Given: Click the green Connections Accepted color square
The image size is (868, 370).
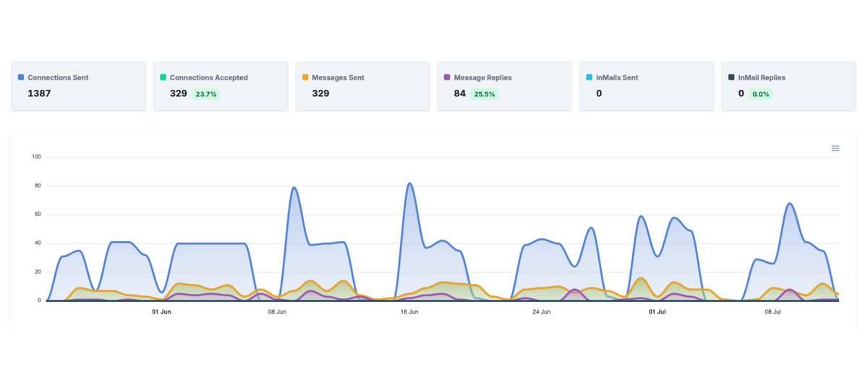Looking at the screenshot, I should (x=163, y=77).
